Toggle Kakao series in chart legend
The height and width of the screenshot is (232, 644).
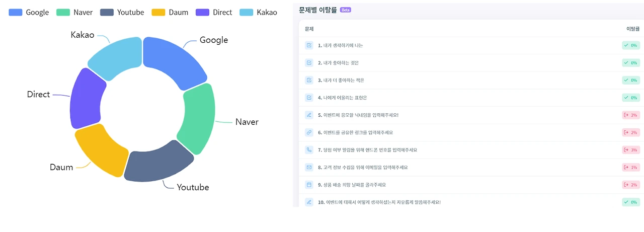click(259, 12)
